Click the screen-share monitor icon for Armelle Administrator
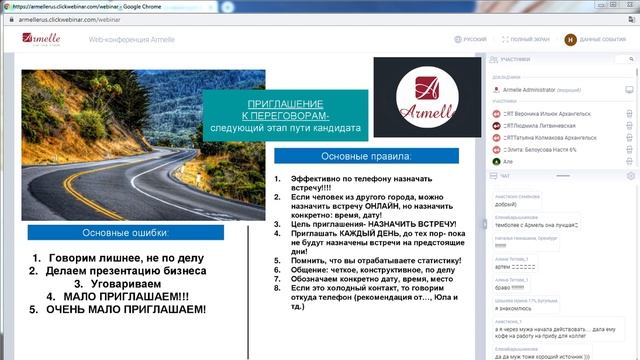 point(629,89)
